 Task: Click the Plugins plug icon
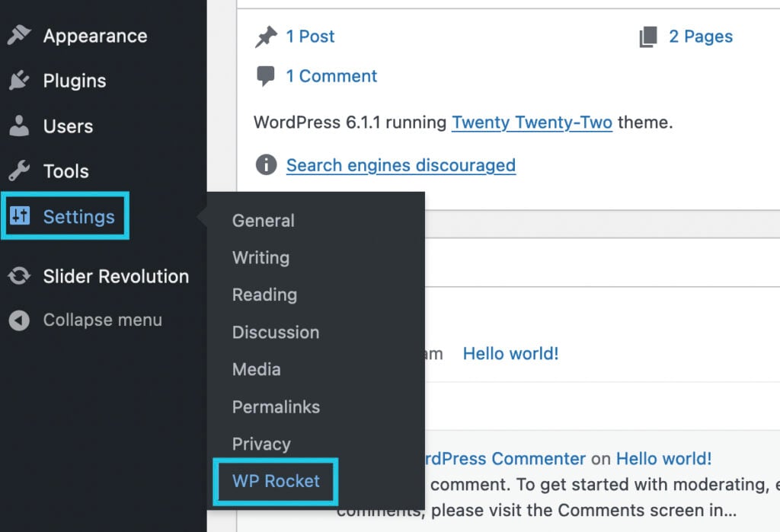[19, 80]
